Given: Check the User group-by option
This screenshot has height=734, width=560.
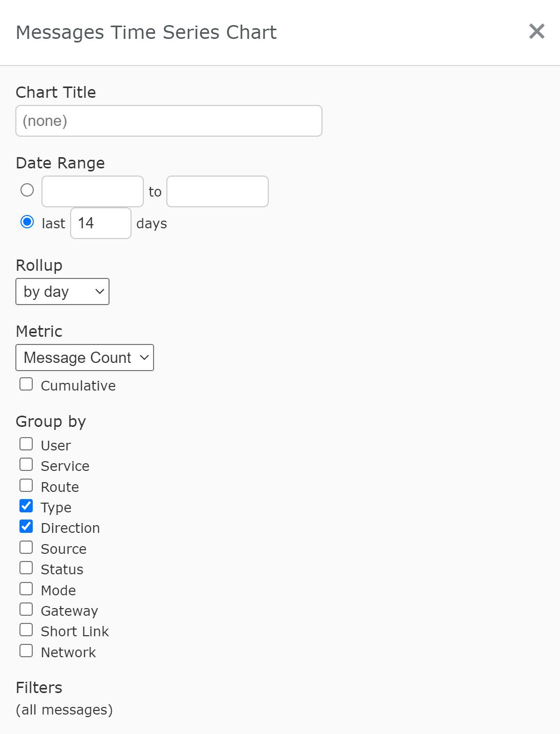Looking at the screenshot, I should 26,444.
